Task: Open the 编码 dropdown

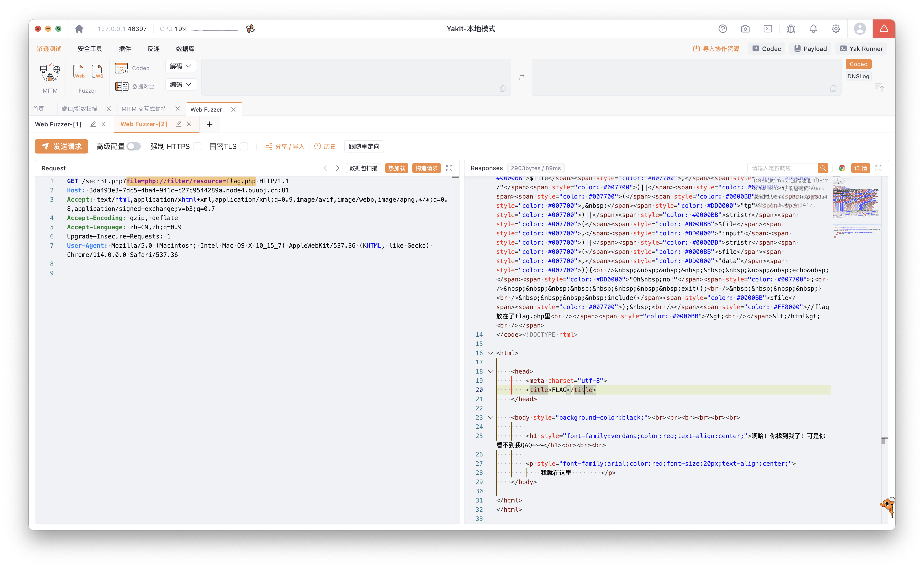Action: point(181,84)
